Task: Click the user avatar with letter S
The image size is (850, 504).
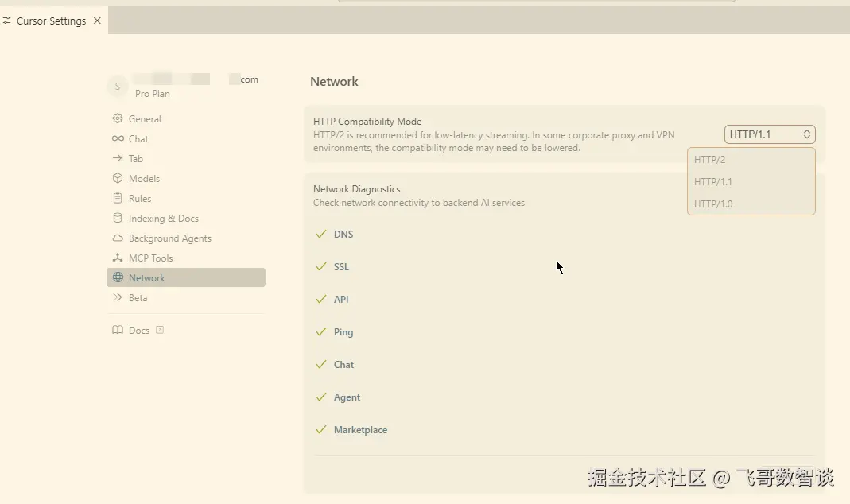Action: (x=118, y=86)
